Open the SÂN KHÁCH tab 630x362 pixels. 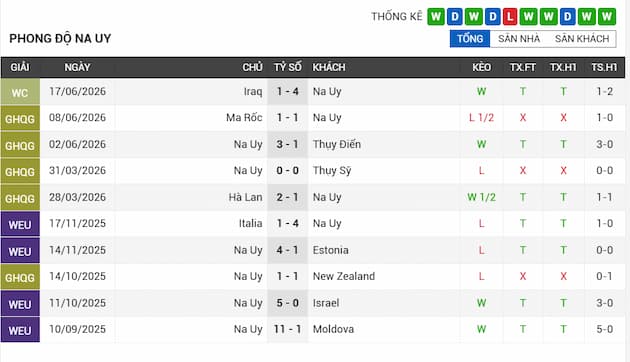582,39
